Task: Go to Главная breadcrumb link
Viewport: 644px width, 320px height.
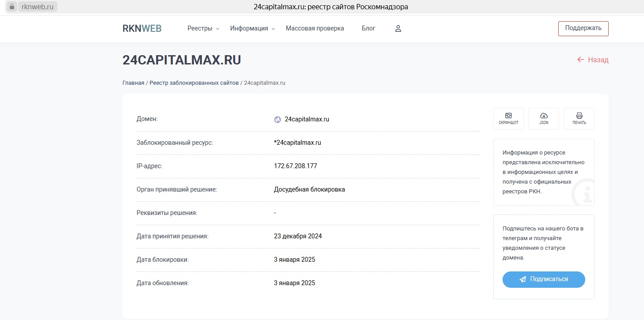Action: pyautogui.click(x=133, y=83)
